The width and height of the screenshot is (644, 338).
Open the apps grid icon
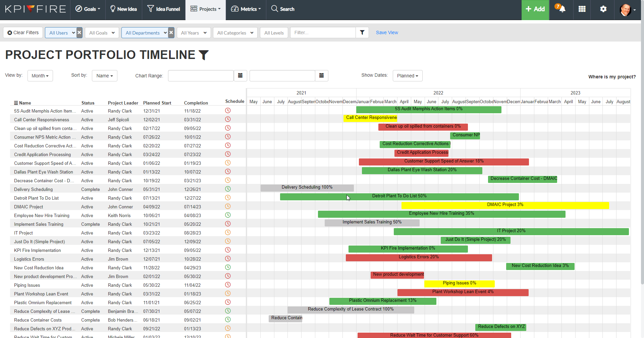(582, 9)
